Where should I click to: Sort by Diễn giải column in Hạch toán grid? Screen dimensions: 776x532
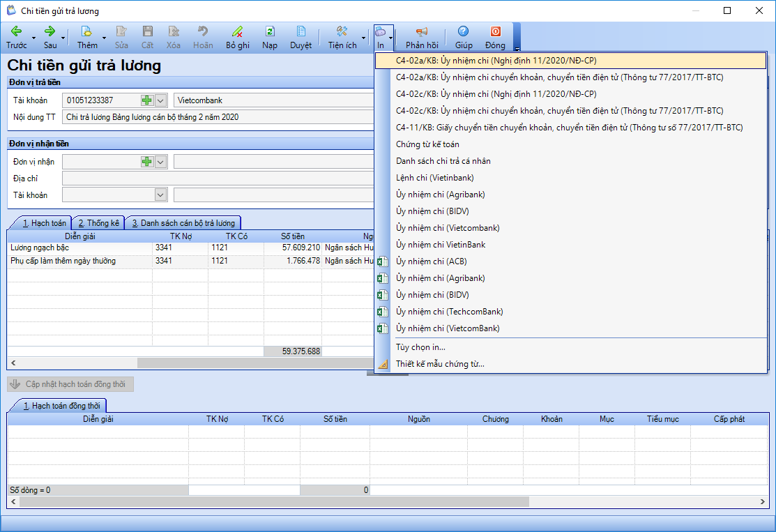pos(79,236)
